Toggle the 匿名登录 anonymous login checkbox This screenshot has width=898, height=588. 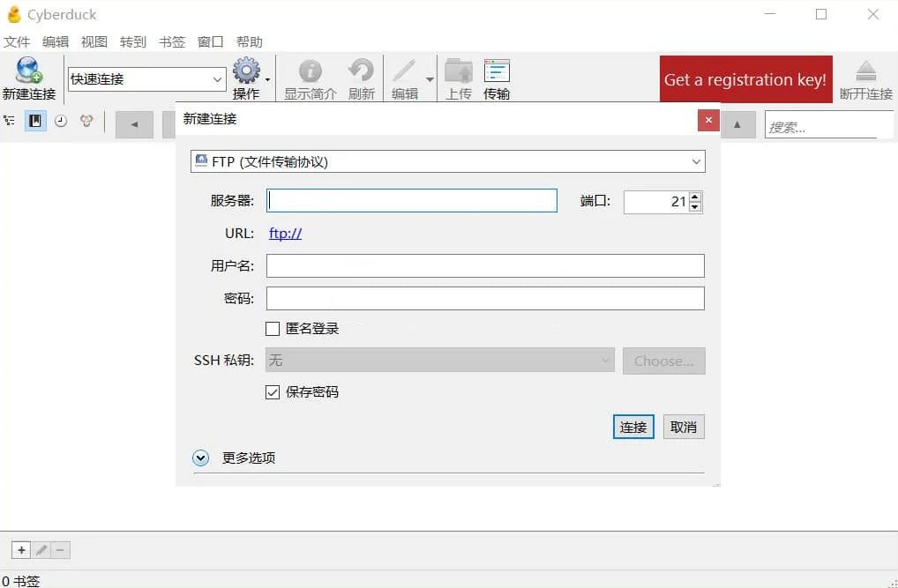273,329
